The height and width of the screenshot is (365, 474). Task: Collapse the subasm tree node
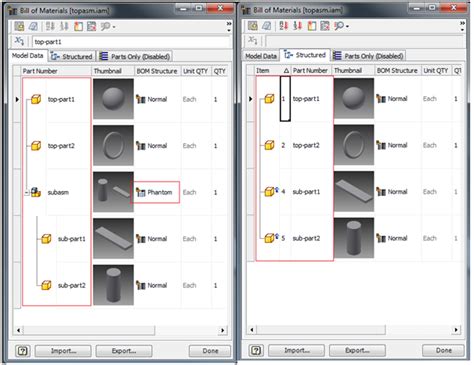point(27,193)
